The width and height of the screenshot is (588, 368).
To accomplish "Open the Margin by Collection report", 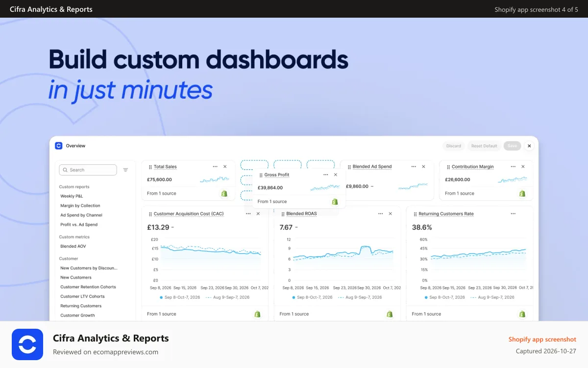I will pos(80,206).
